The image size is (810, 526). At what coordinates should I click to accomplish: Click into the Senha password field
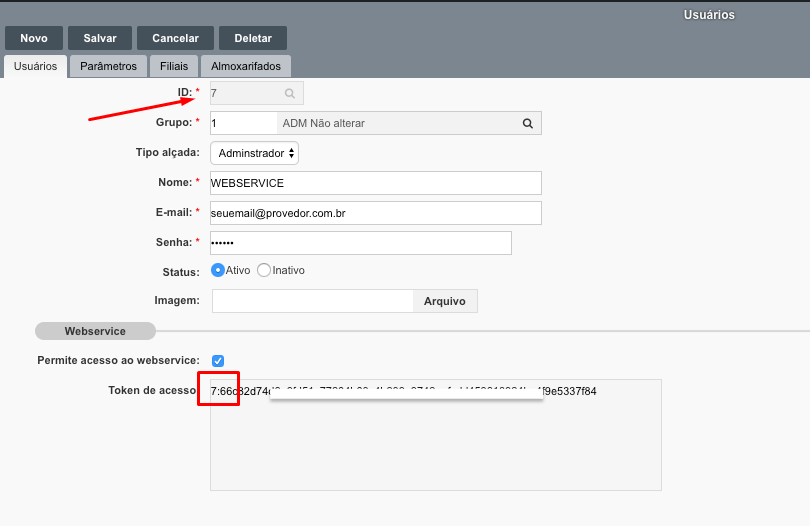[360, 243]
